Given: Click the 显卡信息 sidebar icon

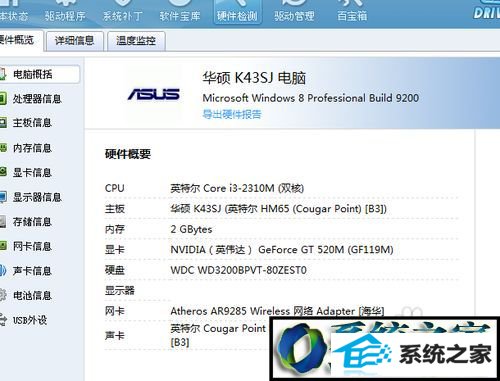Looking at the screenshot, I should click(3, 172).
